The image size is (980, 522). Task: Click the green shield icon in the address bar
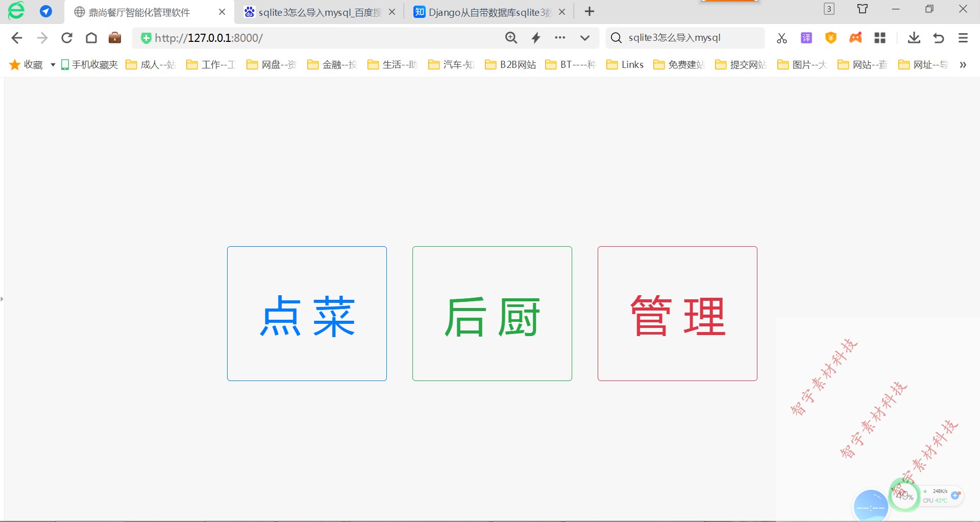tap(146, 38)
